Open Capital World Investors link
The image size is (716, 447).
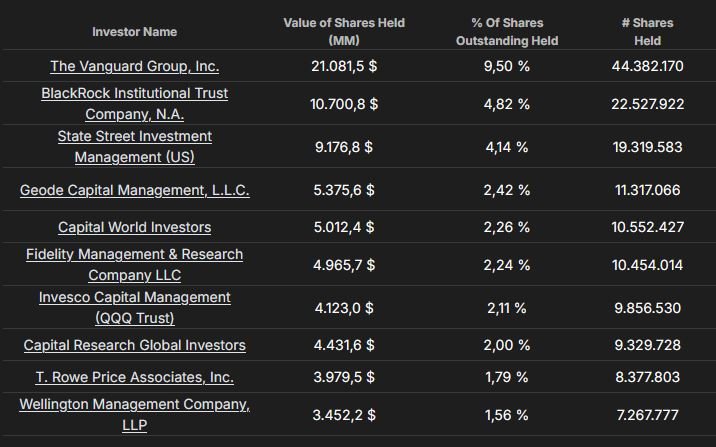pyautogui.click(x=134, y=227)
